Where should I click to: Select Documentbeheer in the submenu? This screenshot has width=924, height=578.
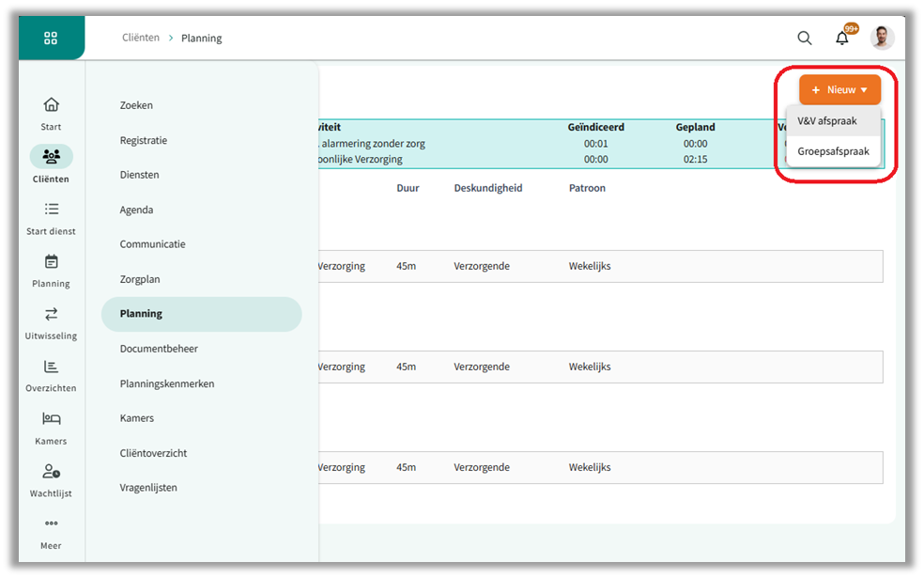pyautogui.click(x=159, y=349)
